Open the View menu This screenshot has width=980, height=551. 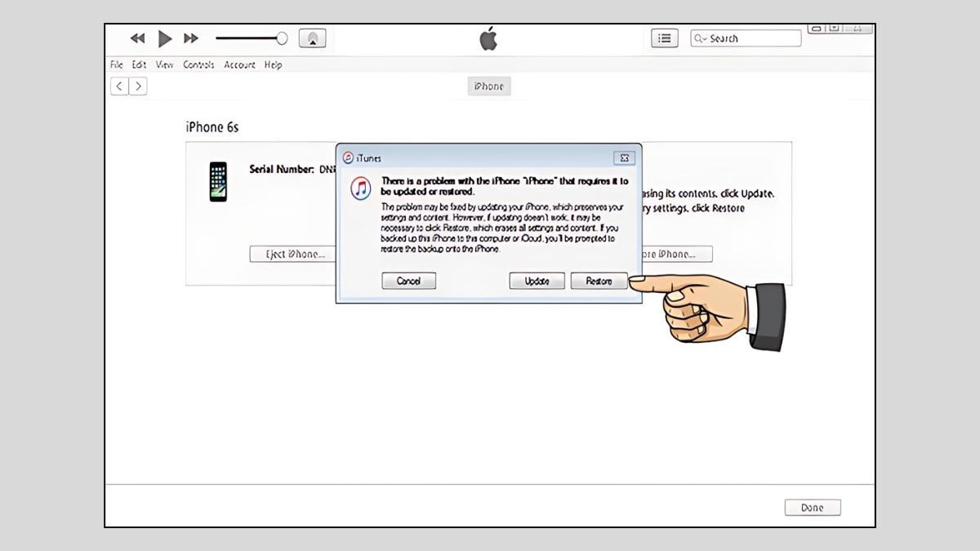tap(164, 65)
